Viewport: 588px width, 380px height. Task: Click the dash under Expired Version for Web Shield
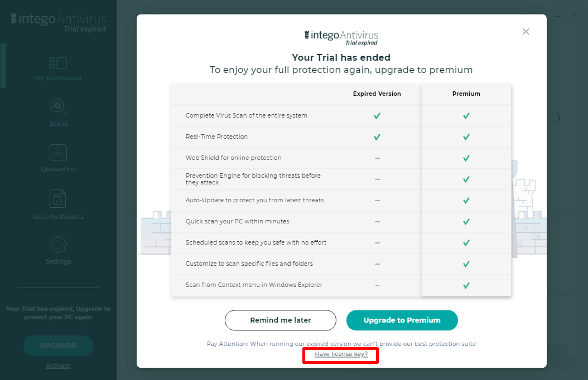[x=377, y=158]
